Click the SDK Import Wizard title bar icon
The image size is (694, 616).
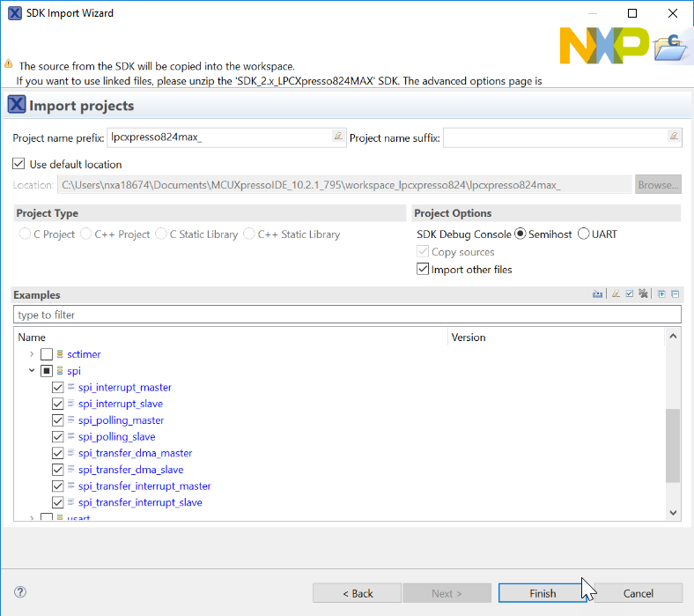coord(15,13)
